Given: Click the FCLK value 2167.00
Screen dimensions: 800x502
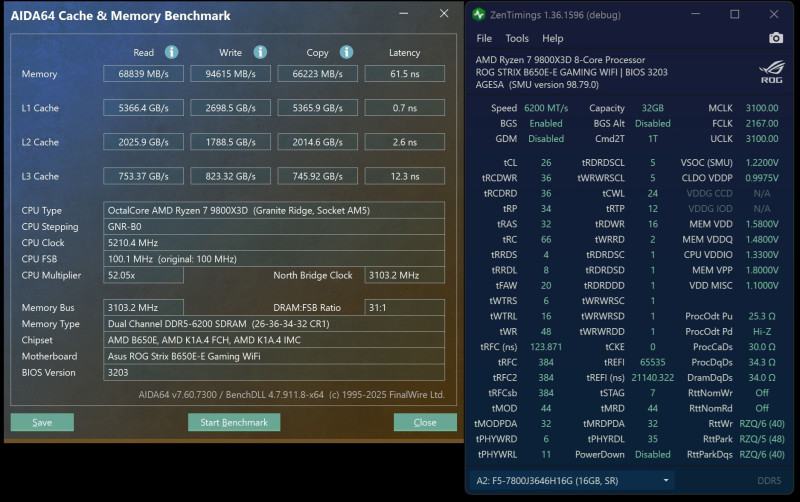Looking at the screenshot, I should point(762,123).
